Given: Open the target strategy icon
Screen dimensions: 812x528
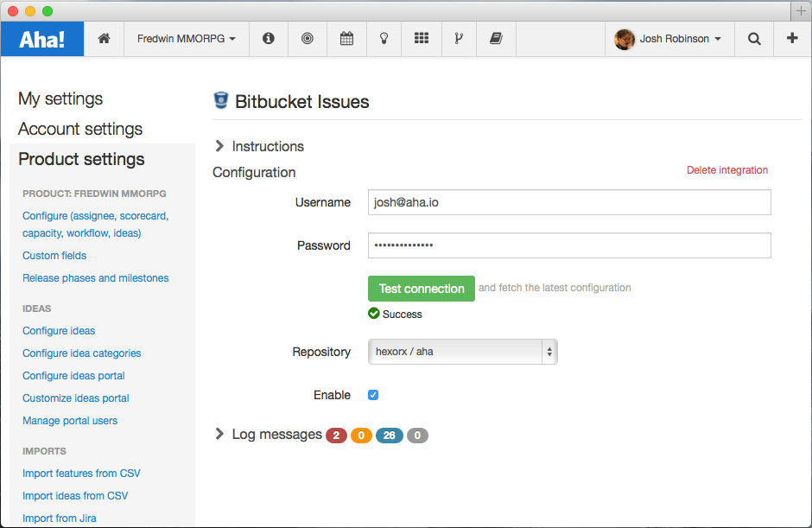Looking at the screenshot, I should tap(307, 38).
